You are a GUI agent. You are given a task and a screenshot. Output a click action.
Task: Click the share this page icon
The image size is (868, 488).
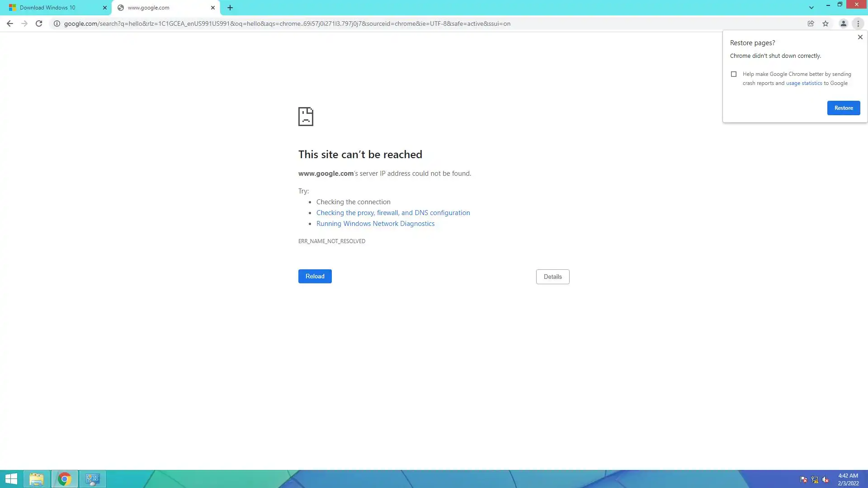[x=811, y=23]
